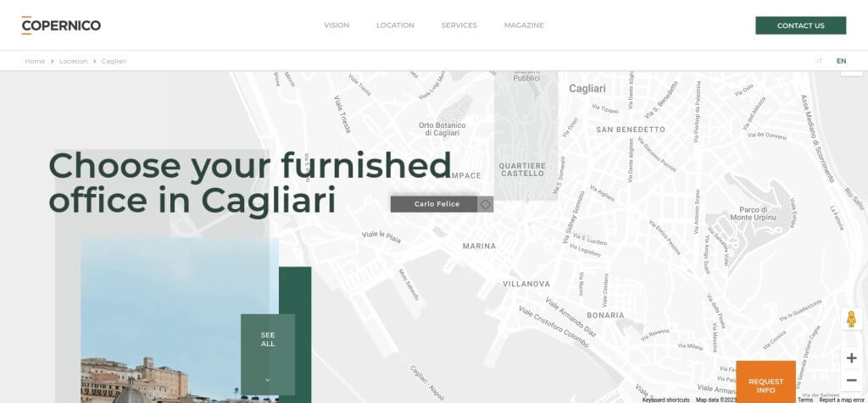Screen dimensions: 868x403
Task: Click Parco di Monte Urpinu label
Action: [753, 213]
